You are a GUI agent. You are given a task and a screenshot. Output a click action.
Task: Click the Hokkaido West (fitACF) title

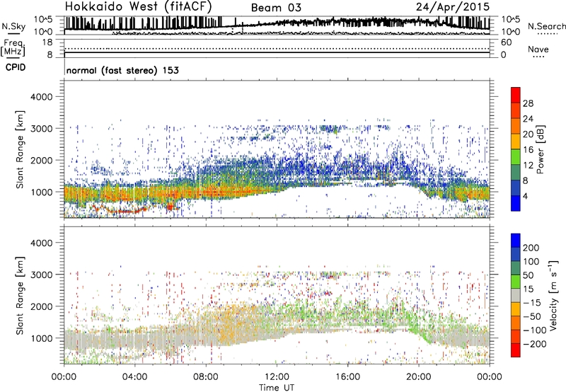pos(138,6)
